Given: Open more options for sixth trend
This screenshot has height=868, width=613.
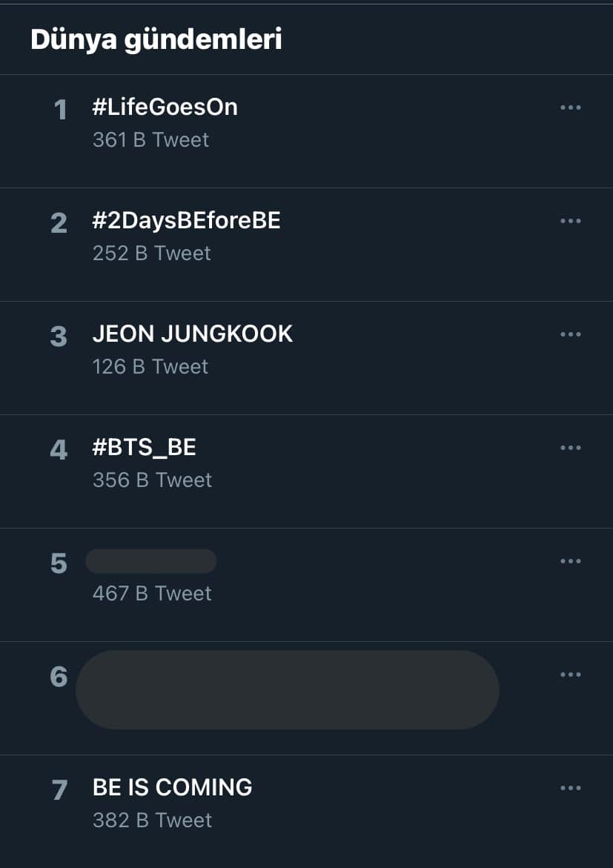Looking at the screenshot, I should 570,675.
